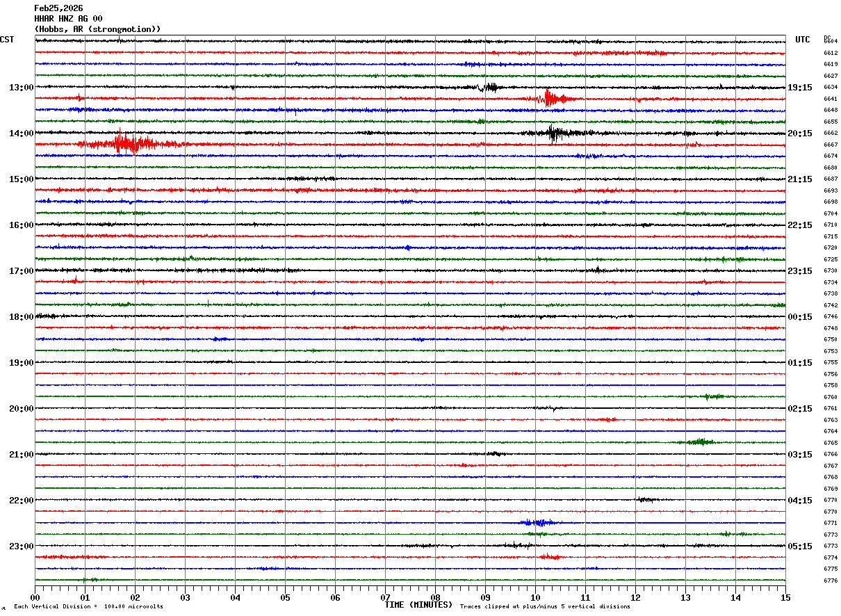Click the 21:15 UTC label
Viewport: 841px width, 616px height.
800,179
